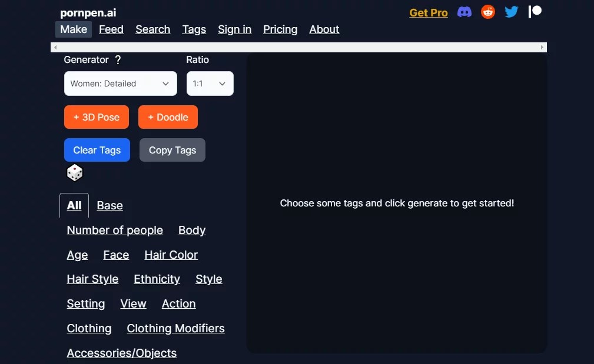
Task: Open the Hair Color tag category
Action: click(171, 255)
